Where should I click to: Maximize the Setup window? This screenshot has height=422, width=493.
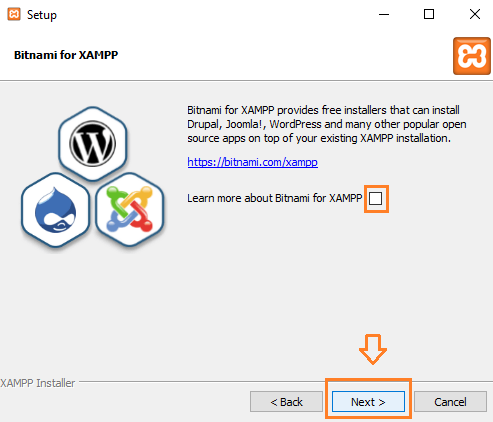tap(429, 14)
